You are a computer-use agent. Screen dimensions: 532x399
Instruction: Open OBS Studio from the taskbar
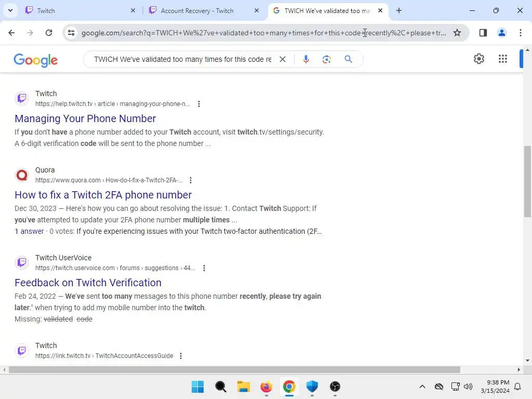pyautogui.click(x=335, y=387)
